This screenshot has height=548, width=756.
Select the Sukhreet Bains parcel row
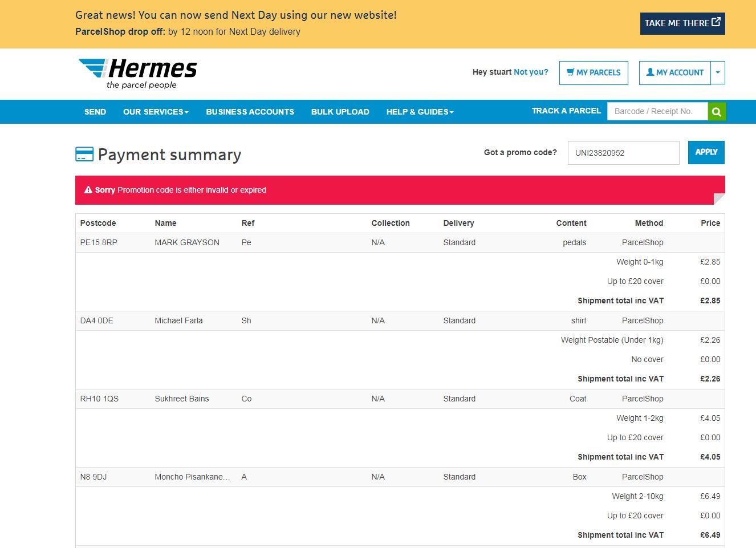coord(181,399)
